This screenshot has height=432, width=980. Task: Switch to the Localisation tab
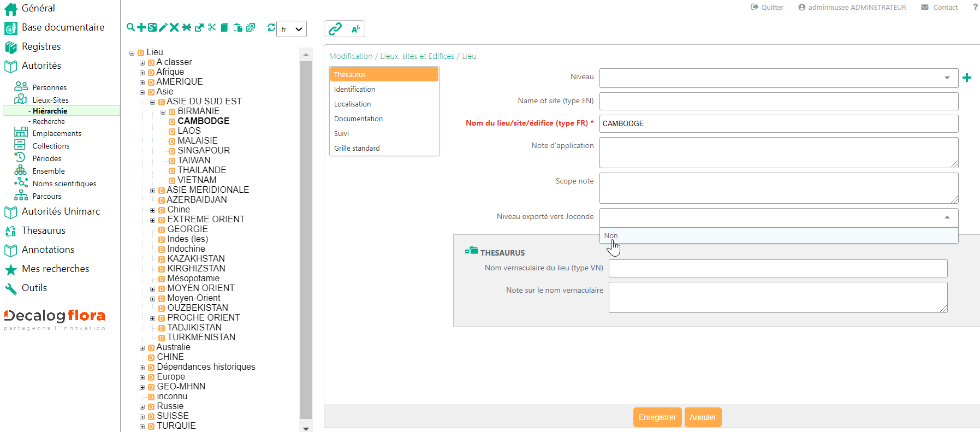(x=353, y=104)
